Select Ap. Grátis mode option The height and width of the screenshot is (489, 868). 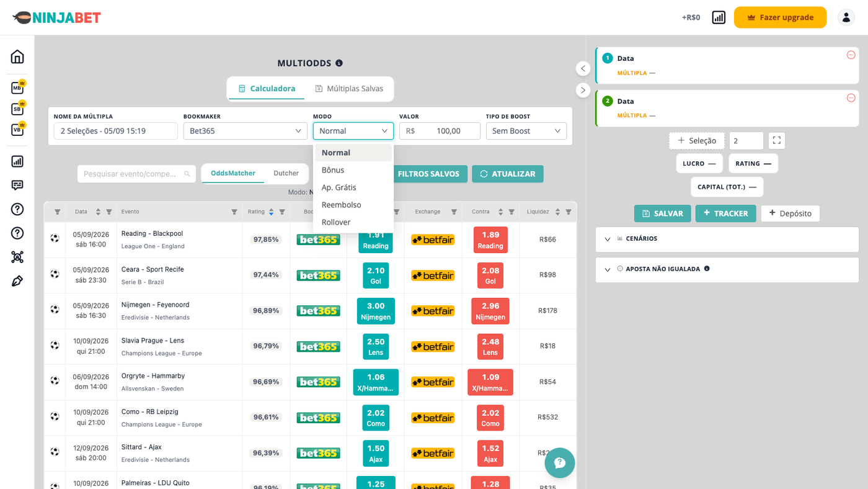pyautogui.click(x=353, y=187)
